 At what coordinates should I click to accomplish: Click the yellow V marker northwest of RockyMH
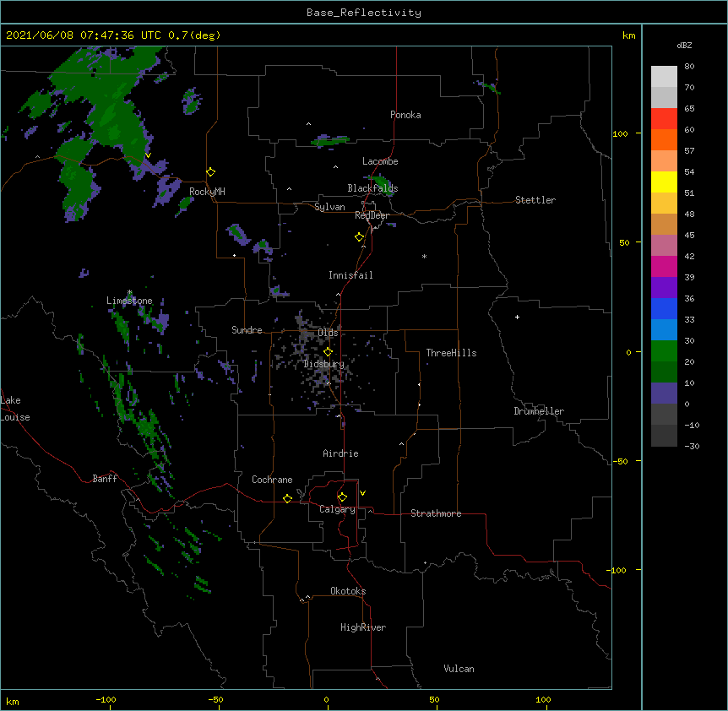148,155
